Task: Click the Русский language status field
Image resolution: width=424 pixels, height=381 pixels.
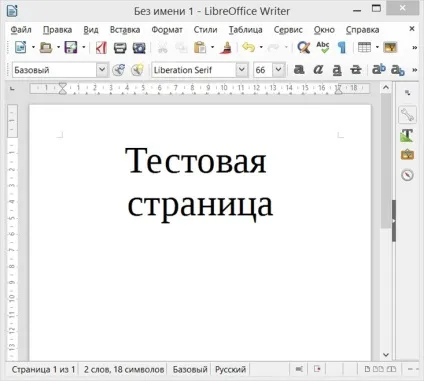Action: click(x=230, y=369)
